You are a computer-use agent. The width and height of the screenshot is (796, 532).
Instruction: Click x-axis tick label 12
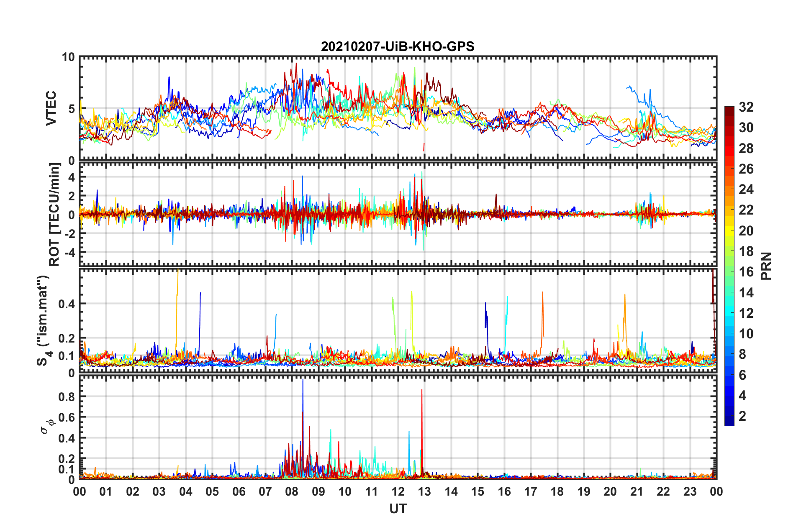[x=398, y=491]
